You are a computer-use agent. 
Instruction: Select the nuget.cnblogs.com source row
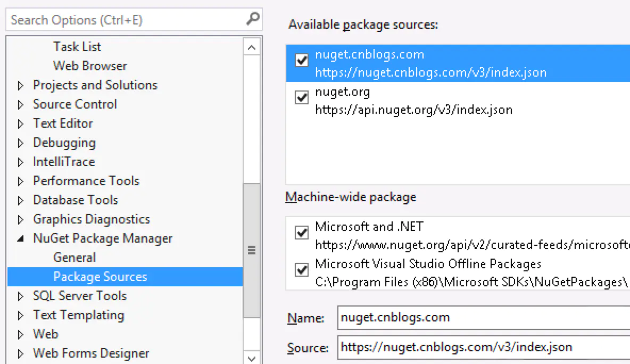click(x=458, y=63)
